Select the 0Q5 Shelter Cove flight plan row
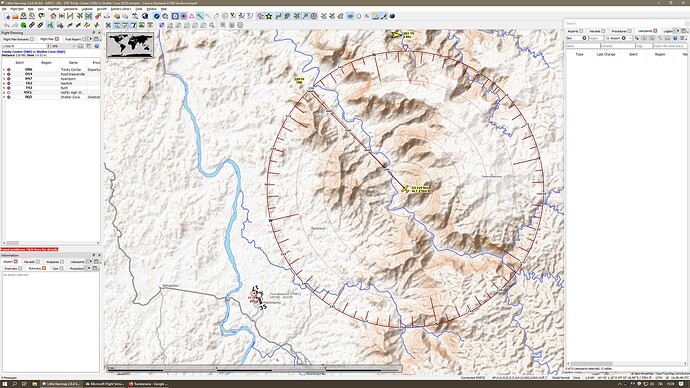 click(x=51, y=97)
